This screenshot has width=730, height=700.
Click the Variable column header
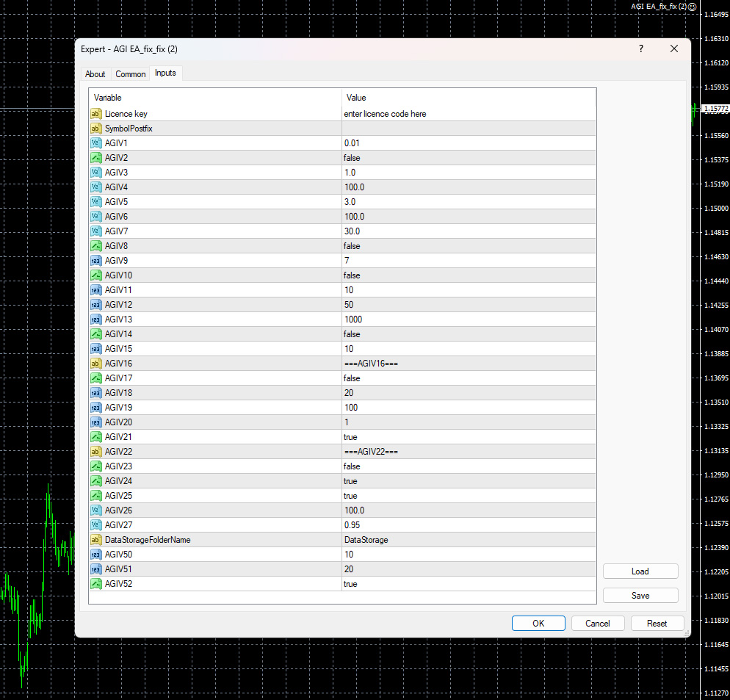215,98
